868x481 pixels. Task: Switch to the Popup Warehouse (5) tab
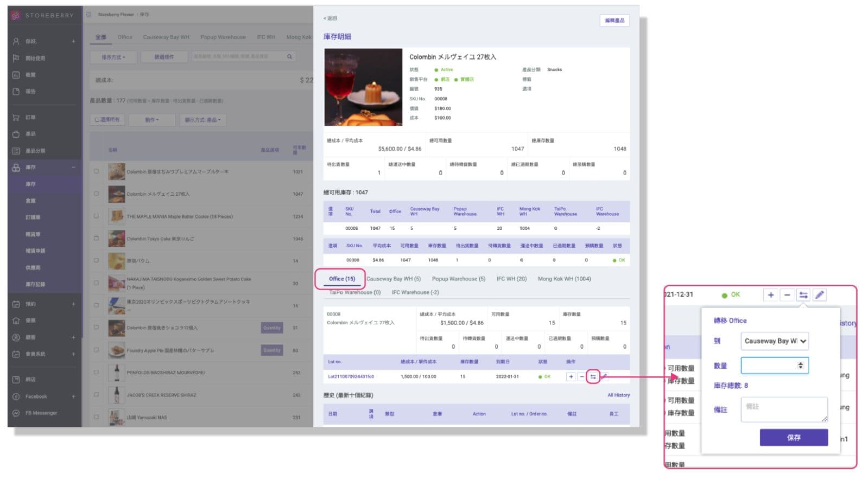coord(459,279)
